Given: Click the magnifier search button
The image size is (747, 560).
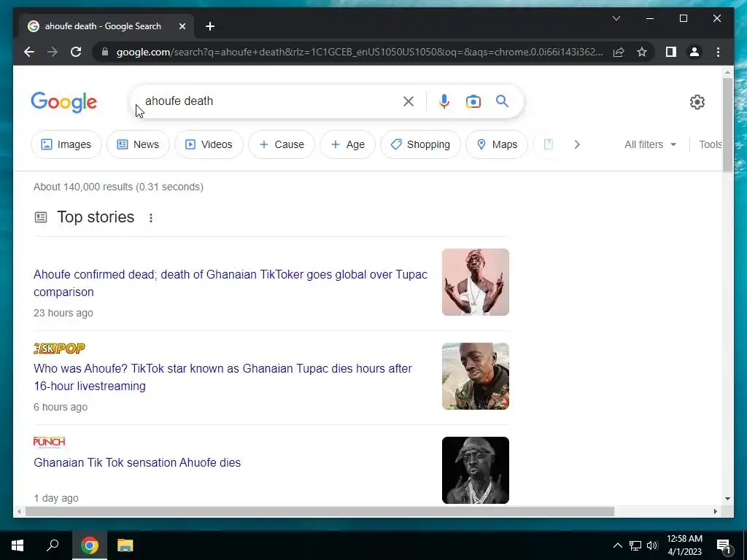Looking at the screenshot, I should (502, 101).
